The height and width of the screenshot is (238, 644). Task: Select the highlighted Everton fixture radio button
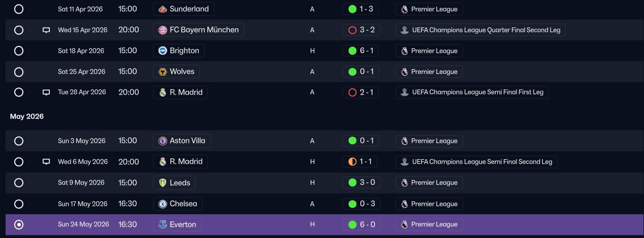coord(19,224)
